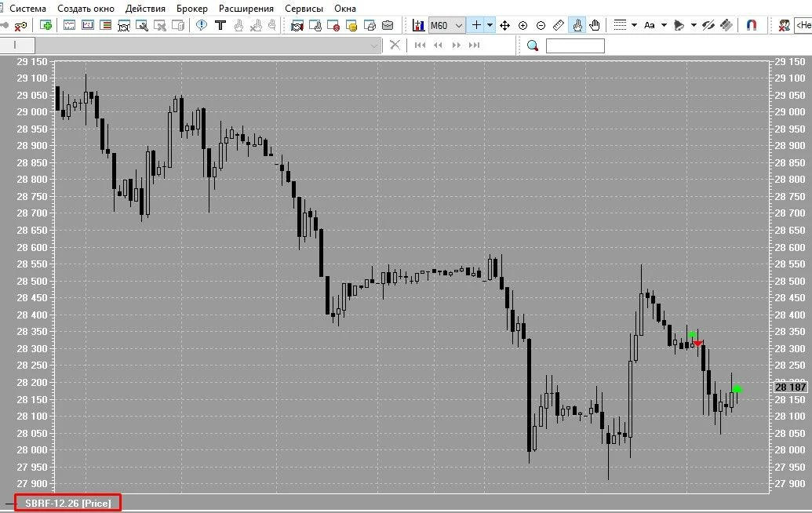Toggle the highlighted pointing hand tool
812x513 pixels.
577,25
